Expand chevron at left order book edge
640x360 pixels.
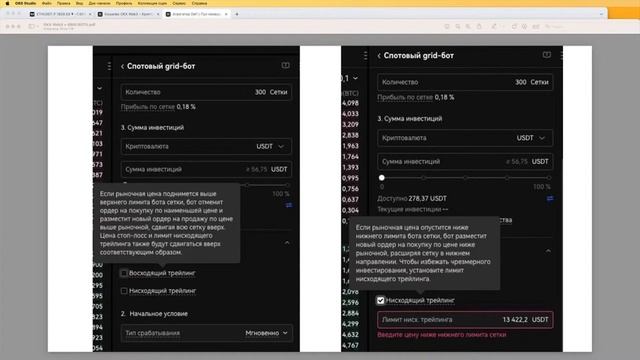click(100, 88)
